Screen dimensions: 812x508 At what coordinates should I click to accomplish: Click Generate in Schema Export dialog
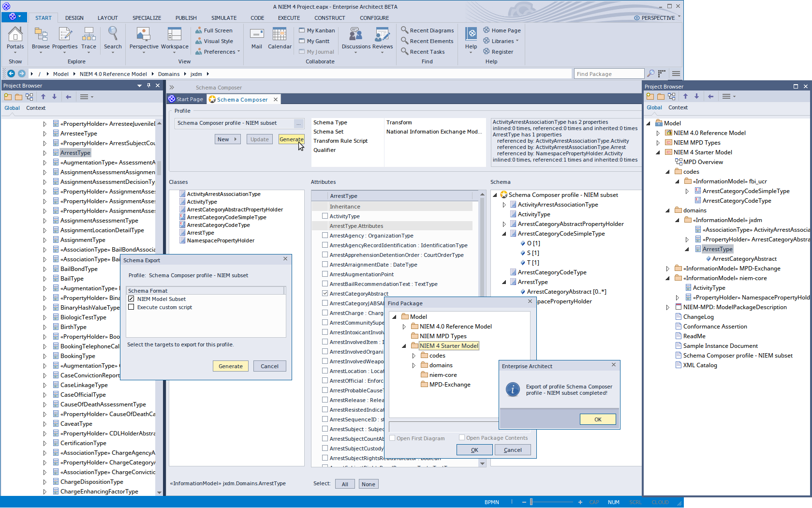(231, 366)
